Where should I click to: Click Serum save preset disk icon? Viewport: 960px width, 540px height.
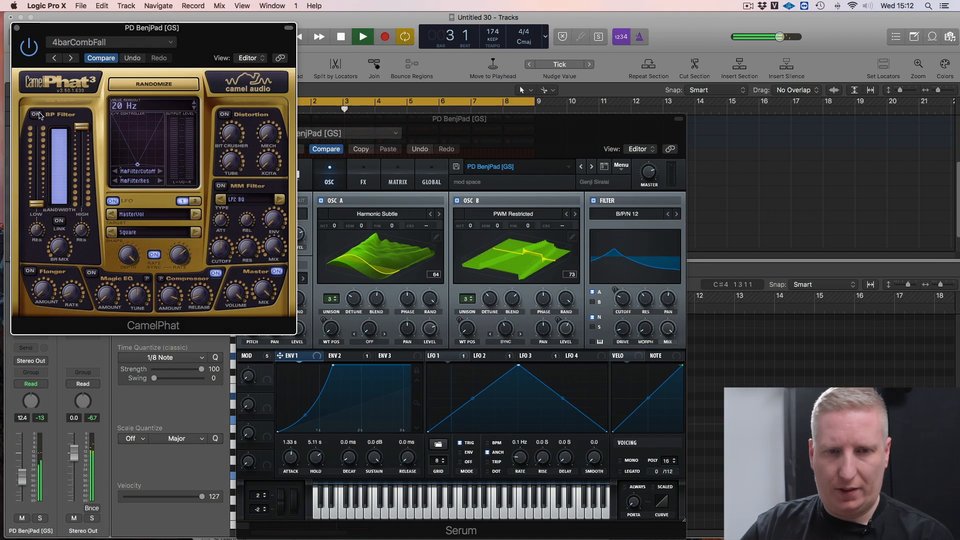point(456,167)
